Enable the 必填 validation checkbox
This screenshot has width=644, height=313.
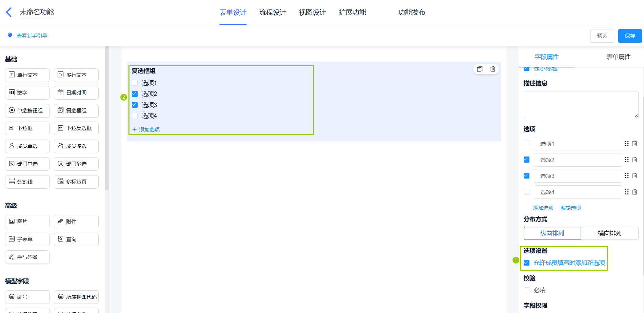(527, 290)
